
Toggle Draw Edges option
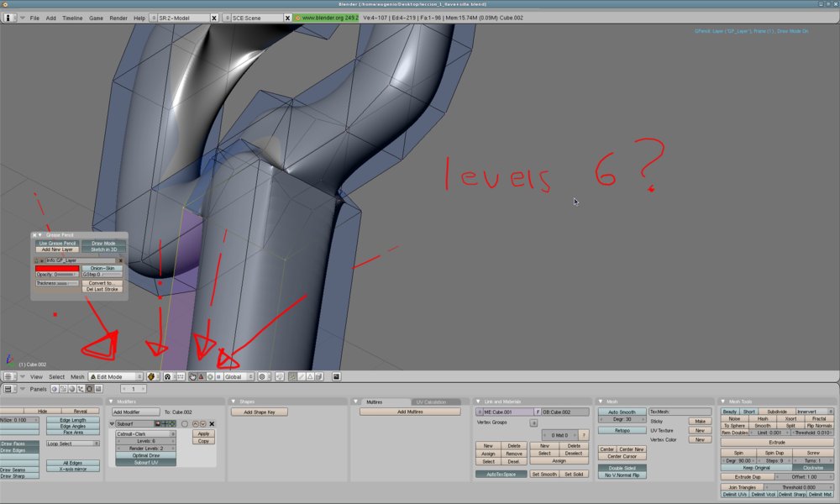coord(19,450)
